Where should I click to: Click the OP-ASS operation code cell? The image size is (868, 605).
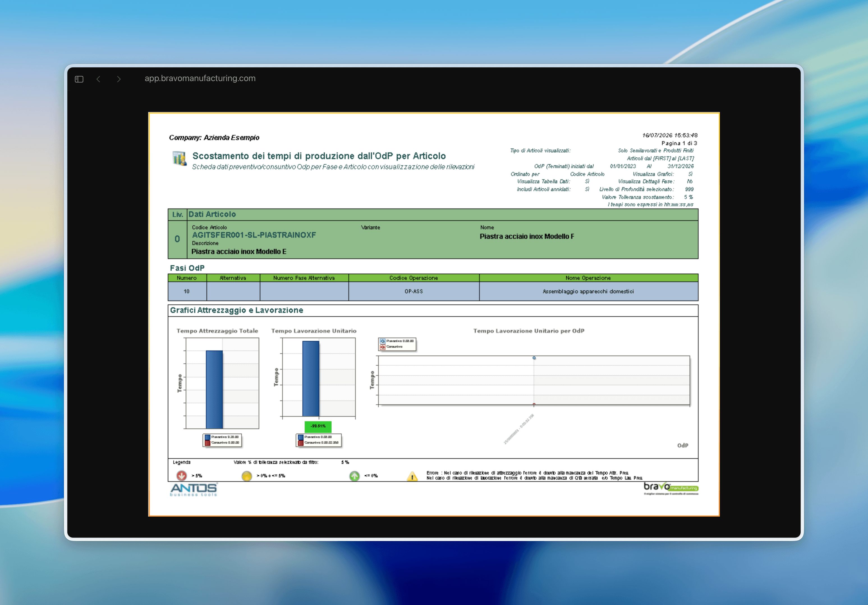[414, 292]
